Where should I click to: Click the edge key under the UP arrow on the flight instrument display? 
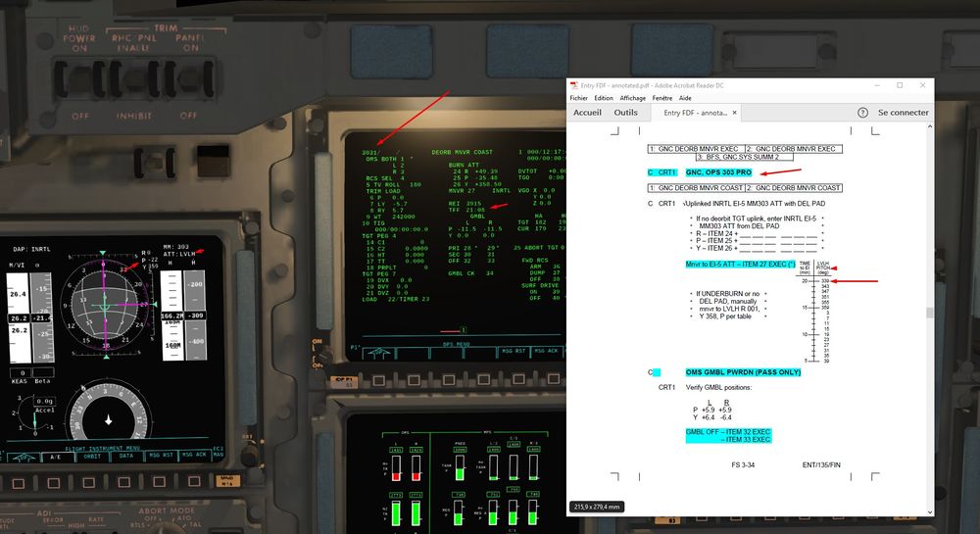[x=19, y=483]
